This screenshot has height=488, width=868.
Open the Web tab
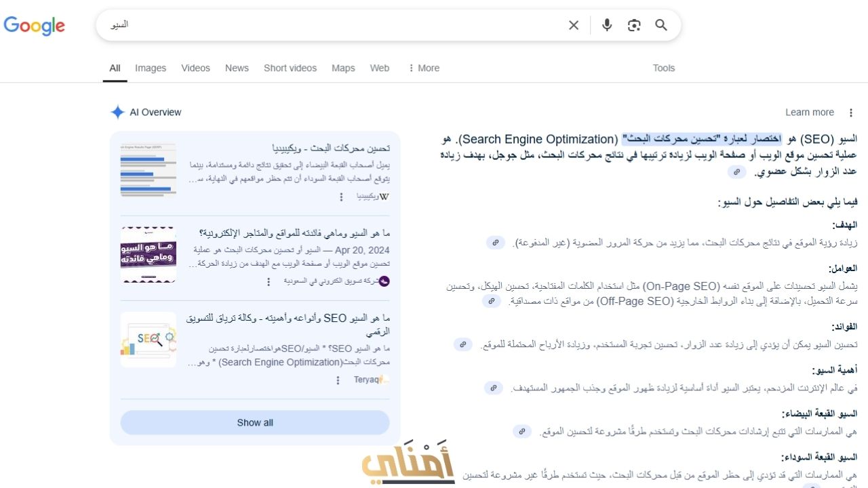coord(380,68)
